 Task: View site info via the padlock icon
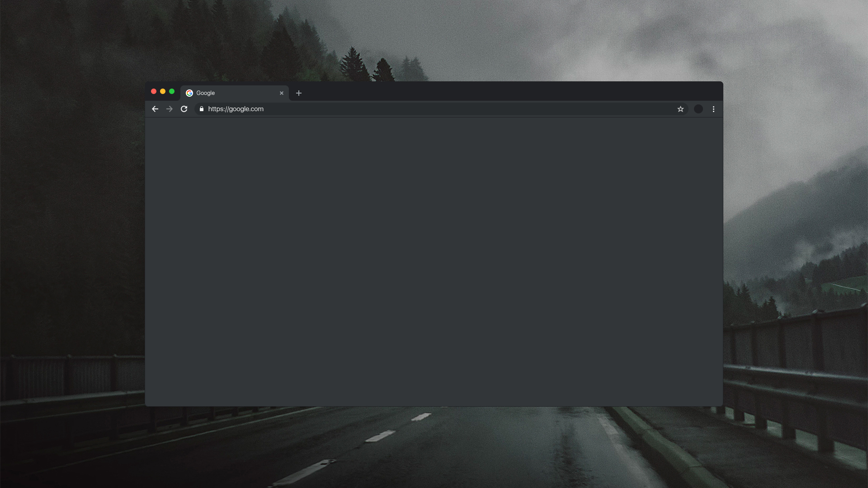point(202,109)
